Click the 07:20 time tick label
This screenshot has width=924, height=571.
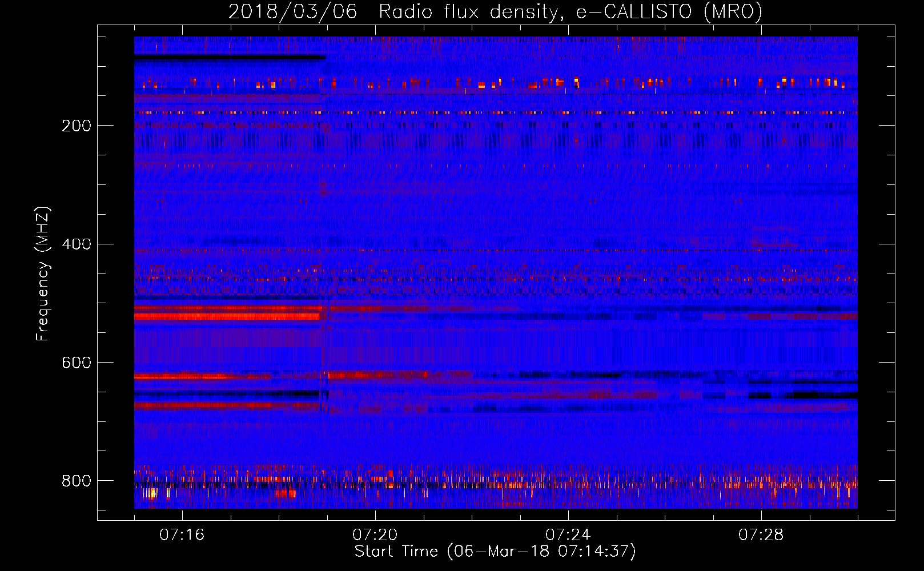coord(375,535)
